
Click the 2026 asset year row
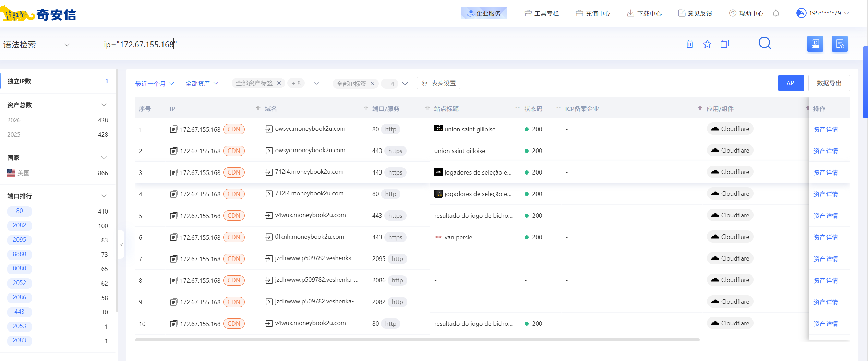pyautogui.click(x=58, y=120)
